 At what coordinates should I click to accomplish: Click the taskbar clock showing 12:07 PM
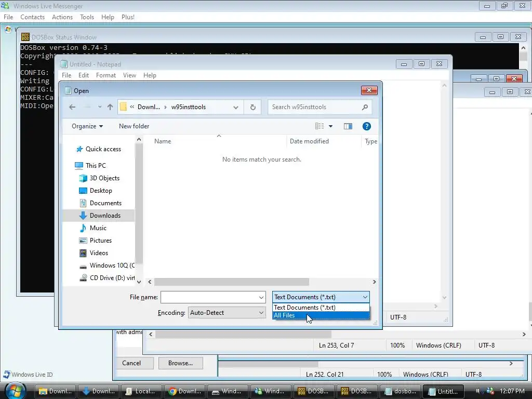tap(512, 391)
